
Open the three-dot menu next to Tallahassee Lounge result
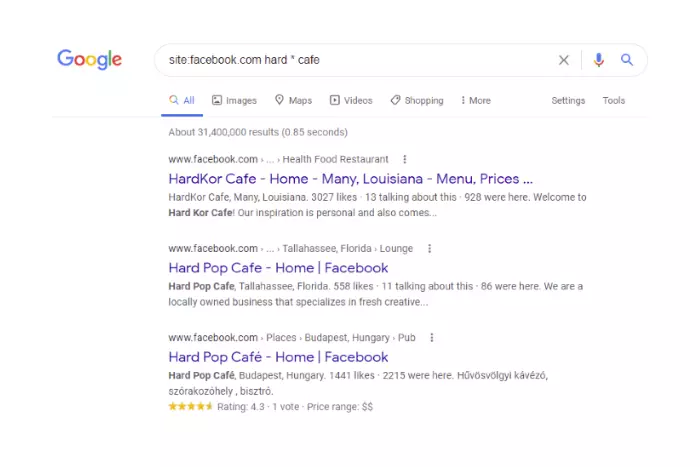(x=429, y=249)
